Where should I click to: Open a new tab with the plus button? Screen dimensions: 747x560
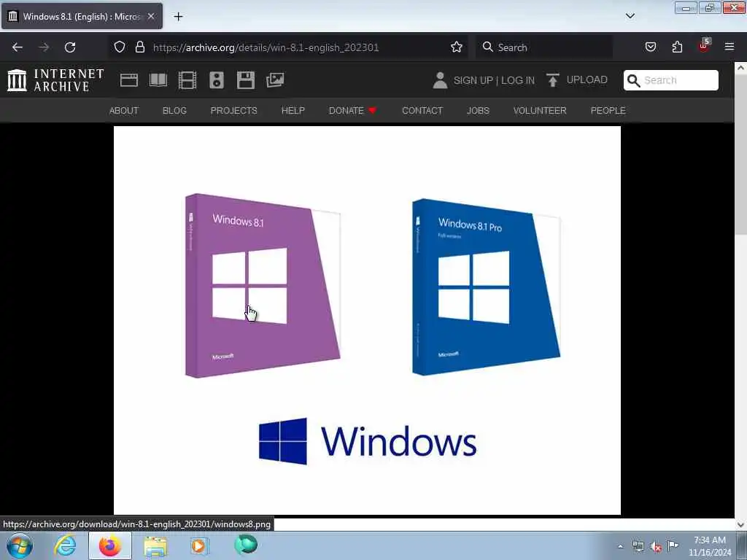(178, 16)
